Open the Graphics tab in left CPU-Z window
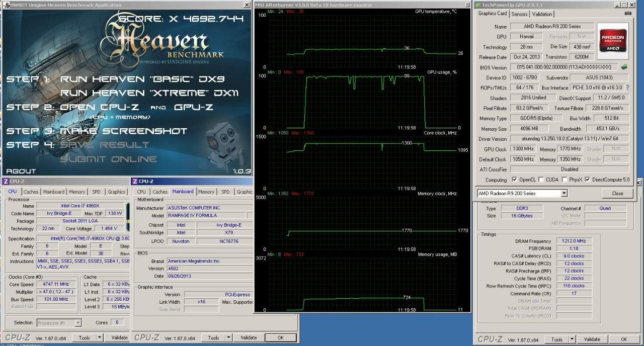 pyautogui.click(x=117, y=192)
